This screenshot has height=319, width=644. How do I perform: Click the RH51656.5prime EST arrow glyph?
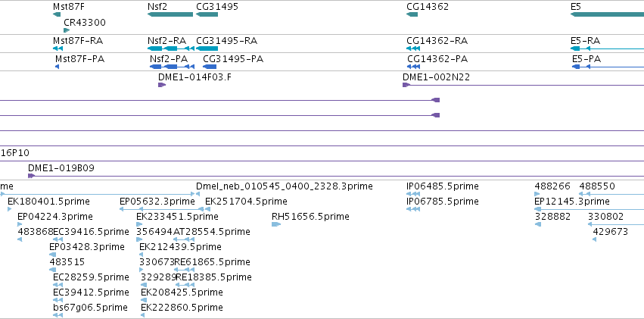point(276,224)
